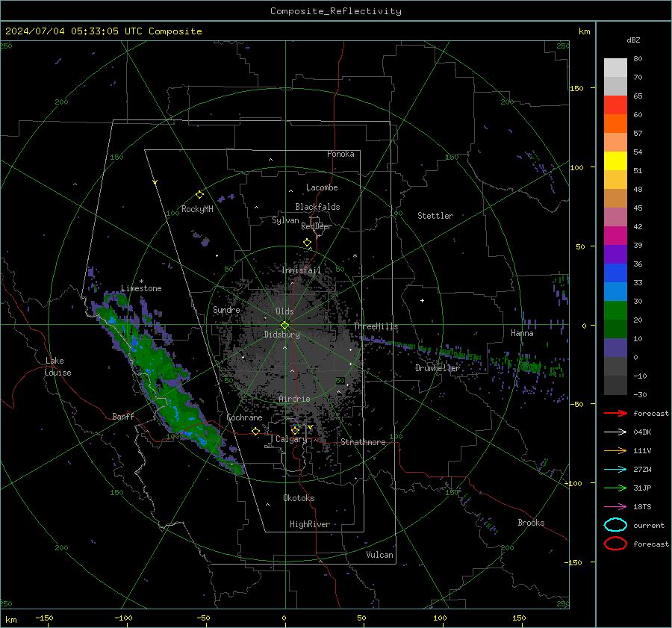
Task: Click the Vulcan city label
Action: point(379,555)
